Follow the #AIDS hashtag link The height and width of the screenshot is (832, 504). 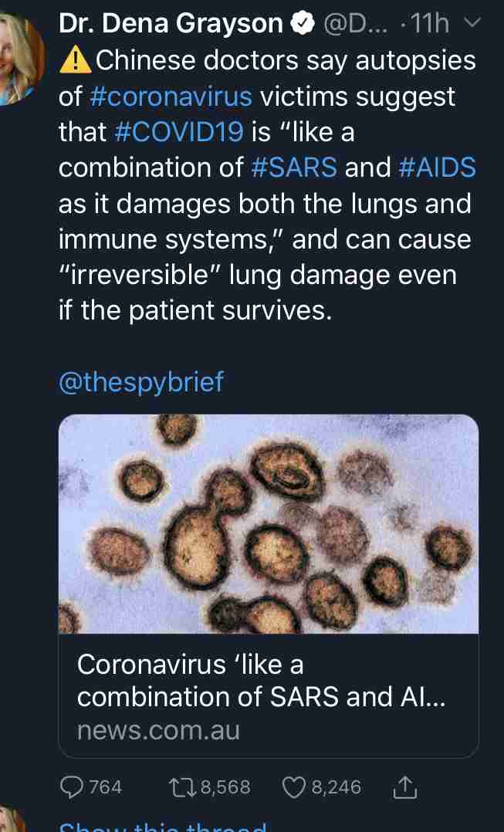[x=437, y=167]
